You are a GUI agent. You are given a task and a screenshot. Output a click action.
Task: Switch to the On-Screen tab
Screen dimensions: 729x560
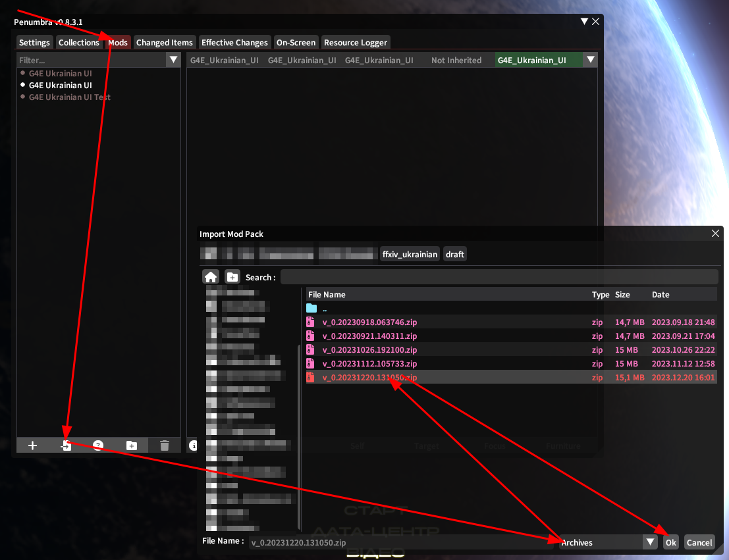[x=296, y=42]
